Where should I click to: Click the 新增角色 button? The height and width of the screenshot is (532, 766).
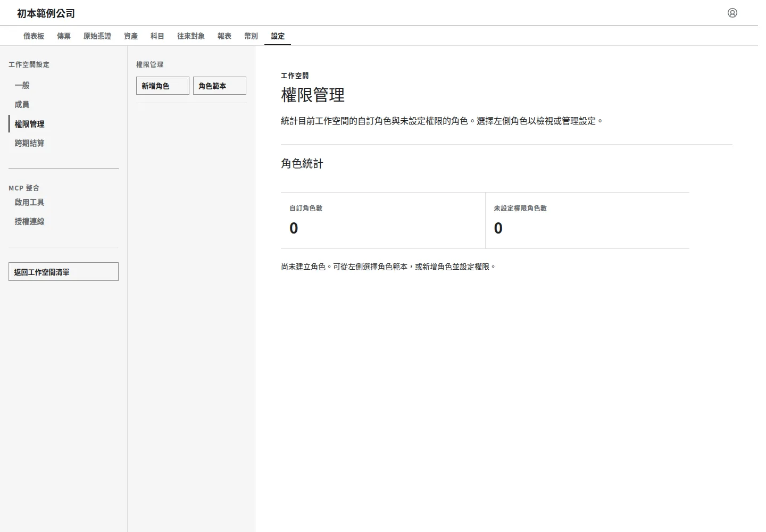coord(163,86)
